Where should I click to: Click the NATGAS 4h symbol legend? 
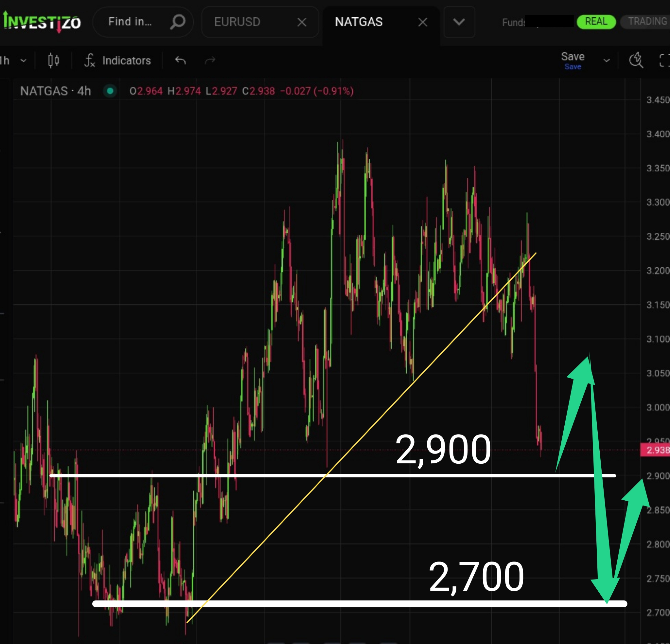coord(55,91)
